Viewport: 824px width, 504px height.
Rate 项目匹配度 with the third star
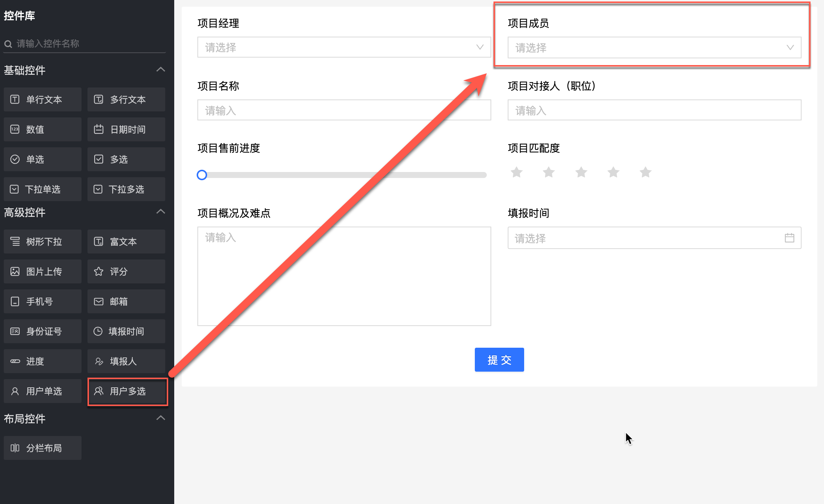(581, 172)
